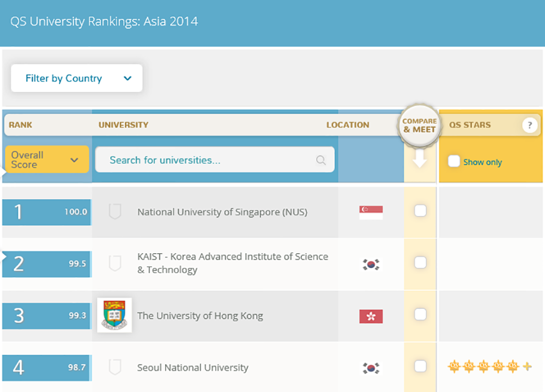Click the QS Stars help question mark
The image size is (545, 392).
click(x=530, y=125)
